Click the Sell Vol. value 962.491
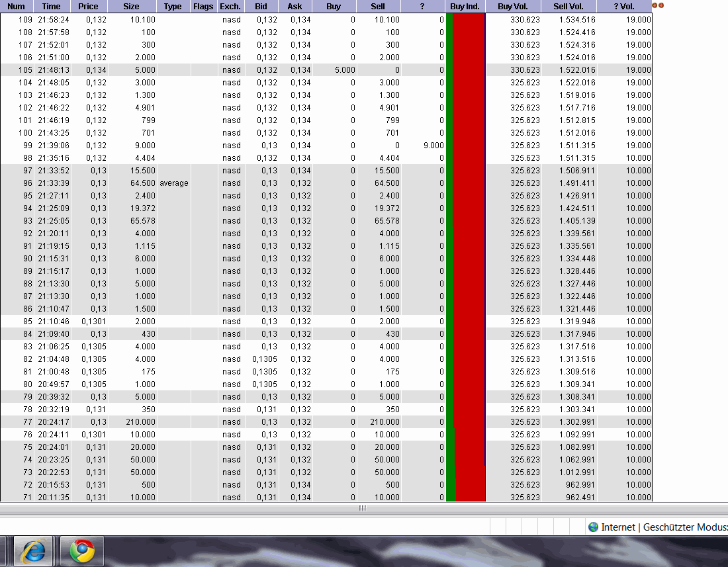 click(x=580, y=497)
